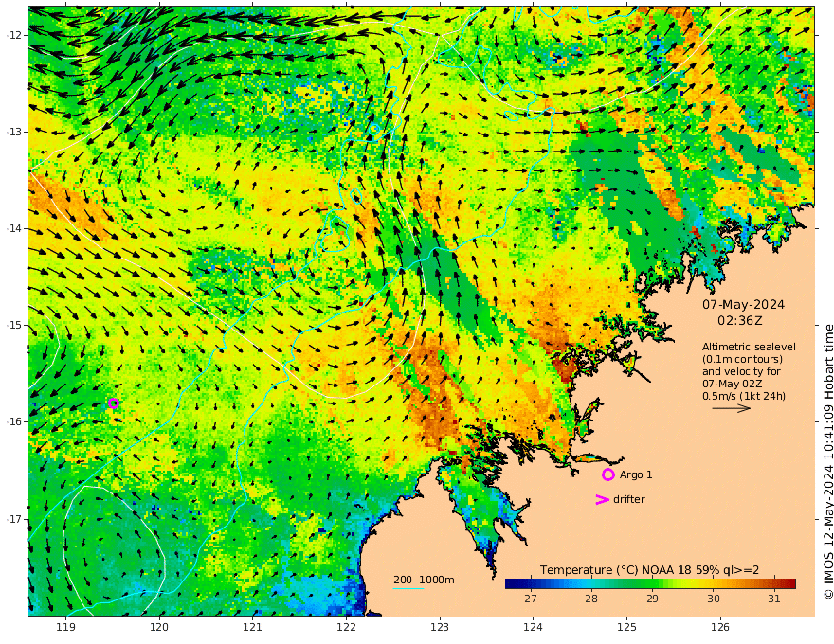
Task: Click latitude label -15 on the axis
Action: coord(14,325)
